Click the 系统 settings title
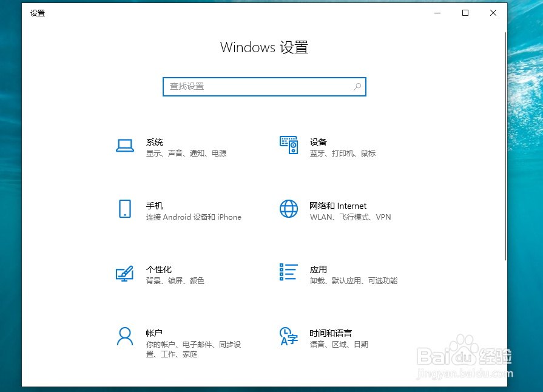The width and height of the screenshot is (543, 392). coord(155,142)
